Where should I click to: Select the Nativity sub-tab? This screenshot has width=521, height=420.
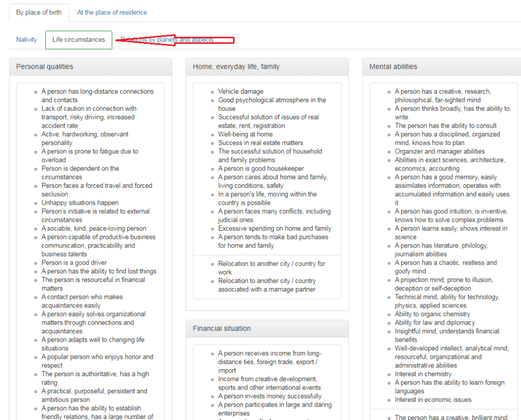tap(26, 40)
